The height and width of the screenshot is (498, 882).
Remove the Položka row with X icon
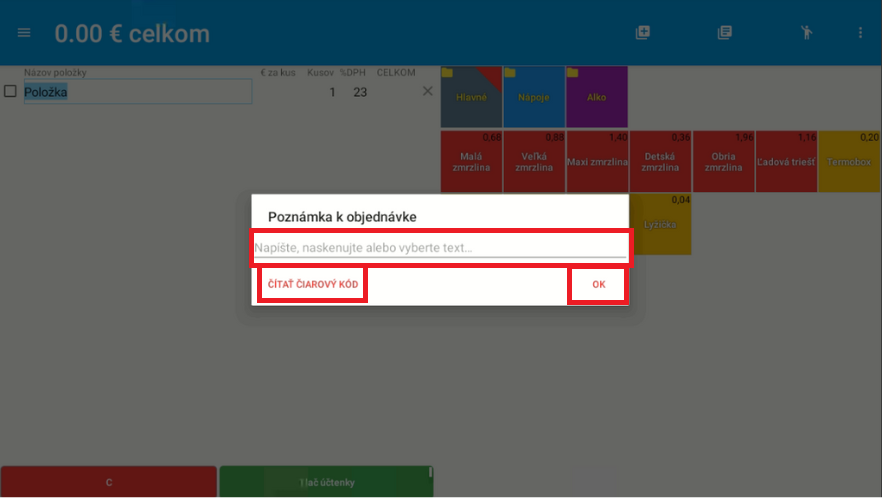pyautogui.click(x=428, y=92)
